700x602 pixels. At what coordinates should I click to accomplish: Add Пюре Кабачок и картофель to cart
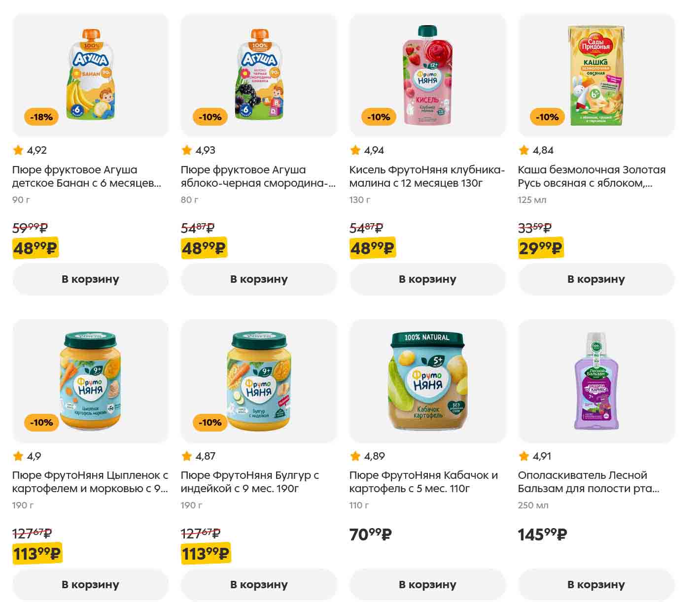427,585
